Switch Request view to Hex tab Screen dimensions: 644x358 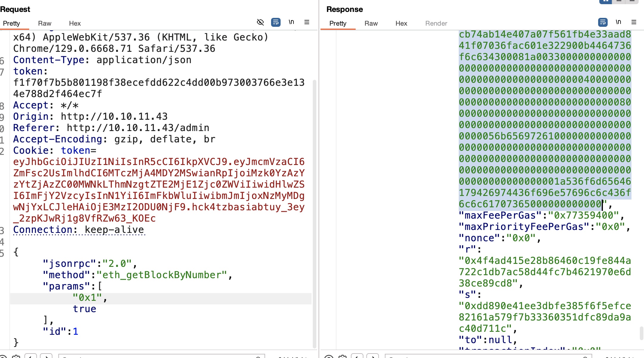click(75, 23)
